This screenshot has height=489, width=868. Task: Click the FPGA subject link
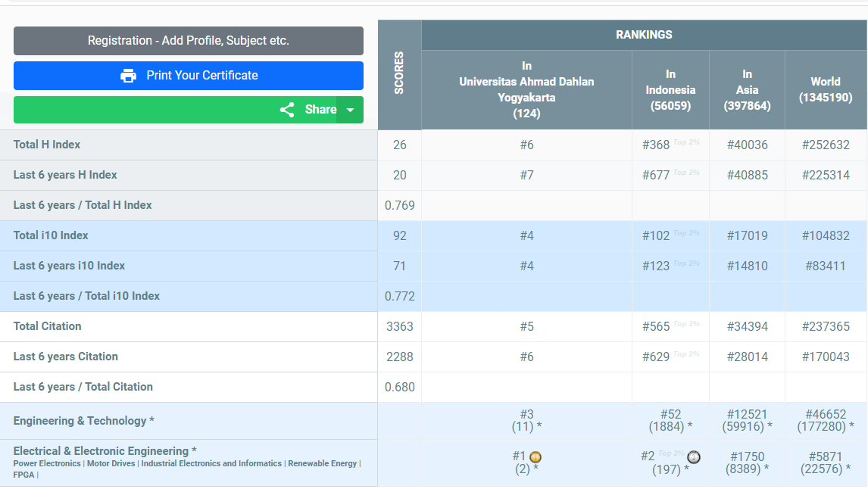pos(23,475)
